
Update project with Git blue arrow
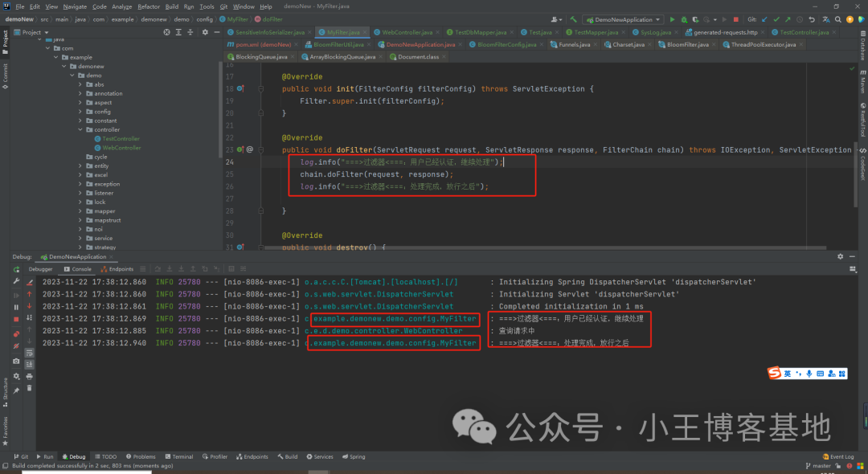point(764,19)
